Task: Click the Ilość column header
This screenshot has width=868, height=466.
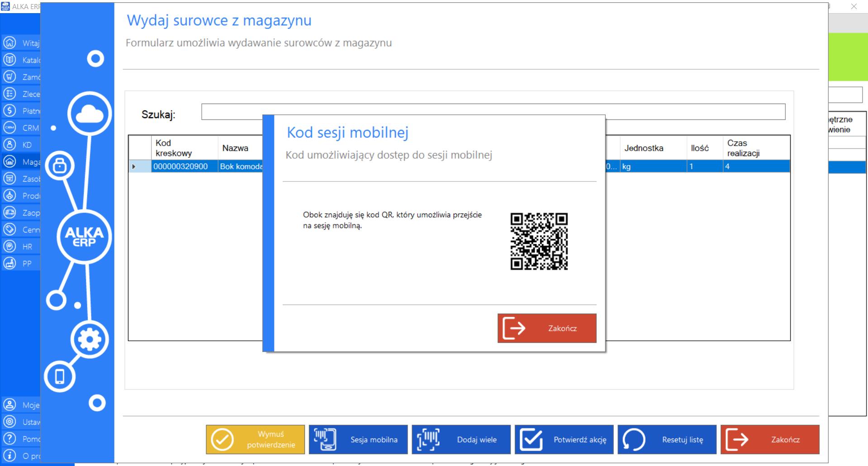Action: (705, 148)
